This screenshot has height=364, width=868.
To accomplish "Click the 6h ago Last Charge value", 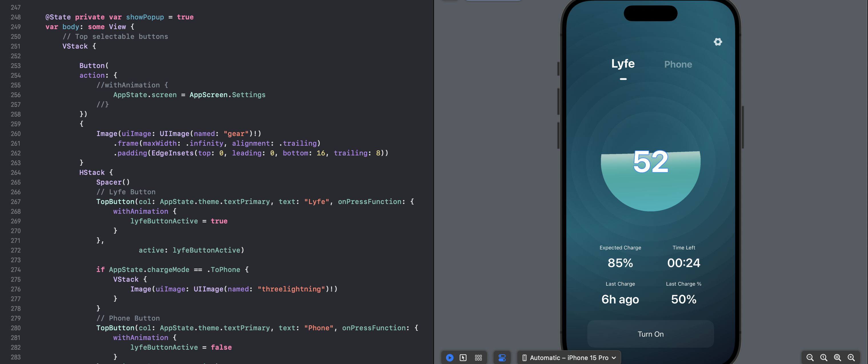I will pyautogui.click(x=620, y=299).
